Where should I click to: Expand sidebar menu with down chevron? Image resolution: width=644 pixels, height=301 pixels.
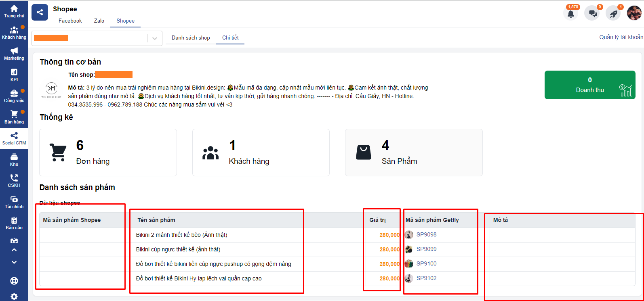pyautogui.click(x=14, y=262)
